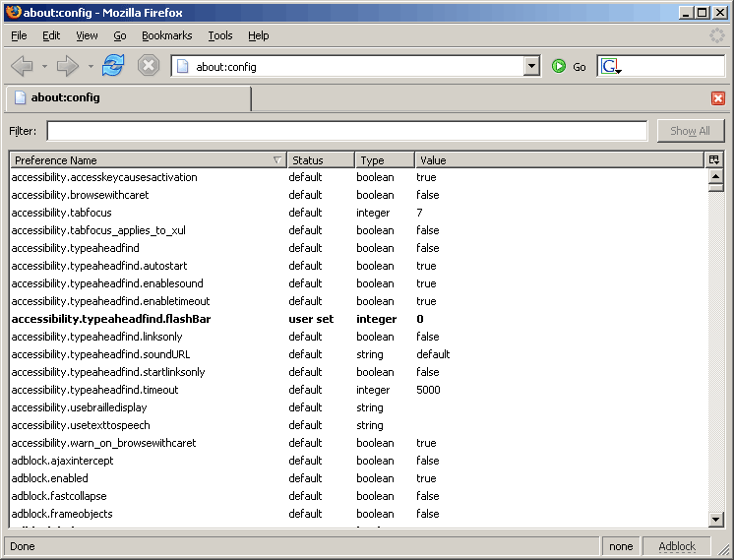Image resolution: width=734 pixels, height=560 pixels.
Task: Select accessibility.typeaheadfind.enablesound row
Action: [x=358, y=283]
